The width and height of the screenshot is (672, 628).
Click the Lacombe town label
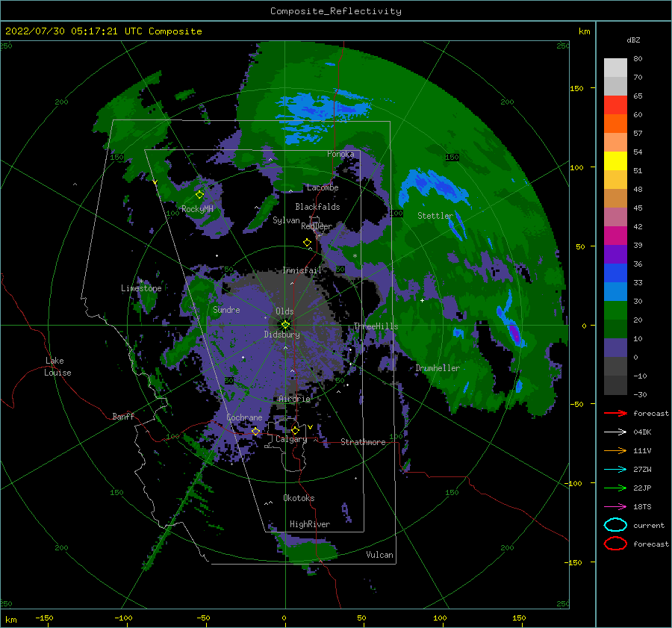(x=323, y=187)
